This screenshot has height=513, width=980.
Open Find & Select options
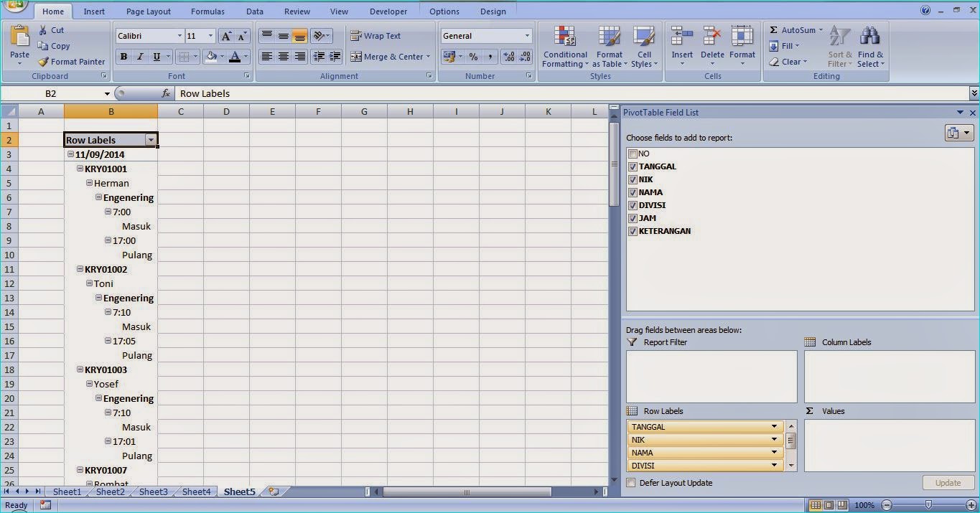point(870,46)
